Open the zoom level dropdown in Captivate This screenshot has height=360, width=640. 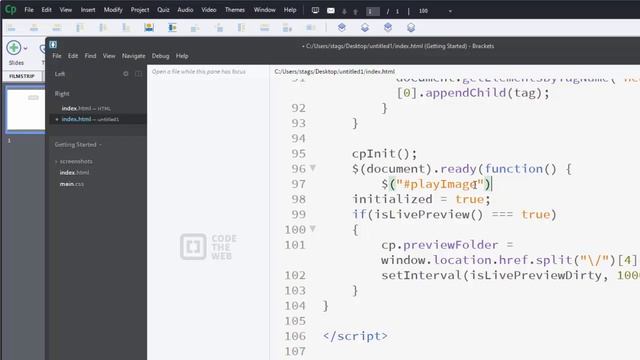[450, 11]
